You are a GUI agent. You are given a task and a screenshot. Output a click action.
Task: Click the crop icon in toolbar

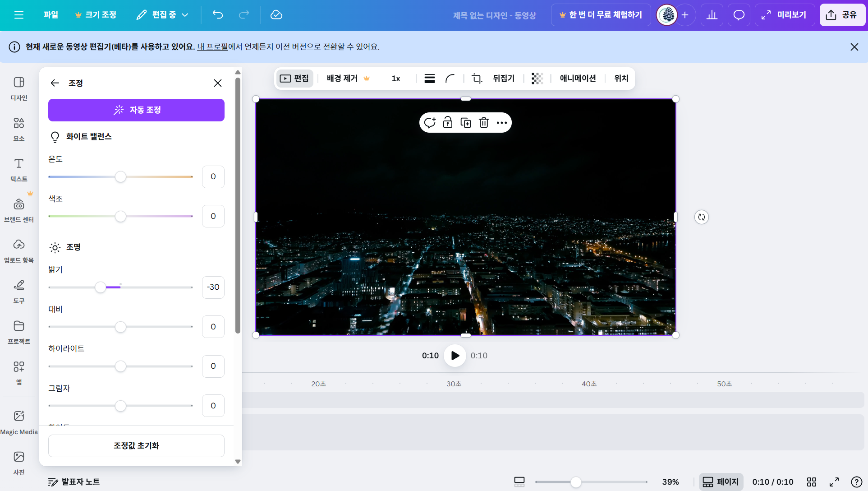pos(477,79)
